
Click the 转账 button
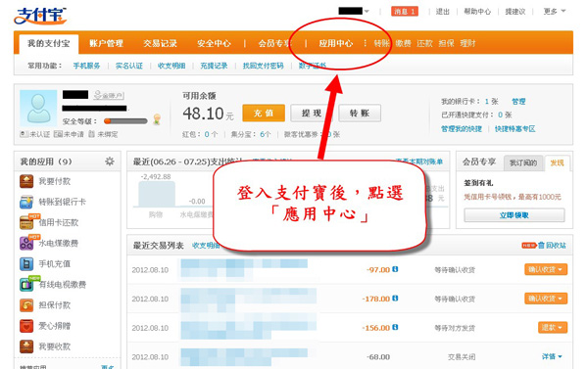click(x=360, y=114)
